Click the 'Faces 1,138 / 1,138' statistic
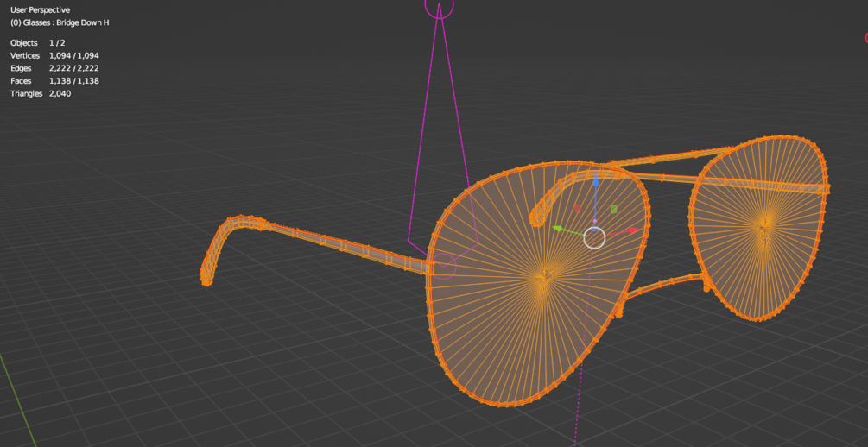 (54, 81)
